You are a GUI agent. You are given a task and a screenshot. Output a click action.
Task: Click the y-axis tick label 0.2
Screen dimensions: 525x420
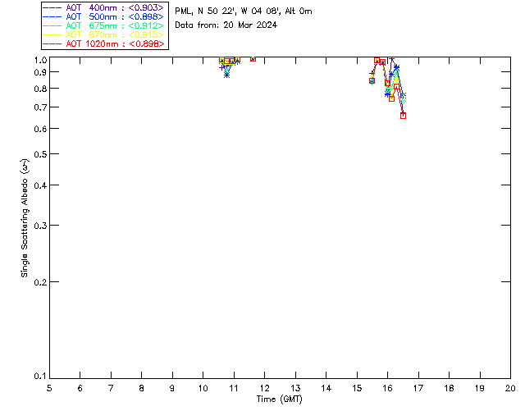coord(40,282)
